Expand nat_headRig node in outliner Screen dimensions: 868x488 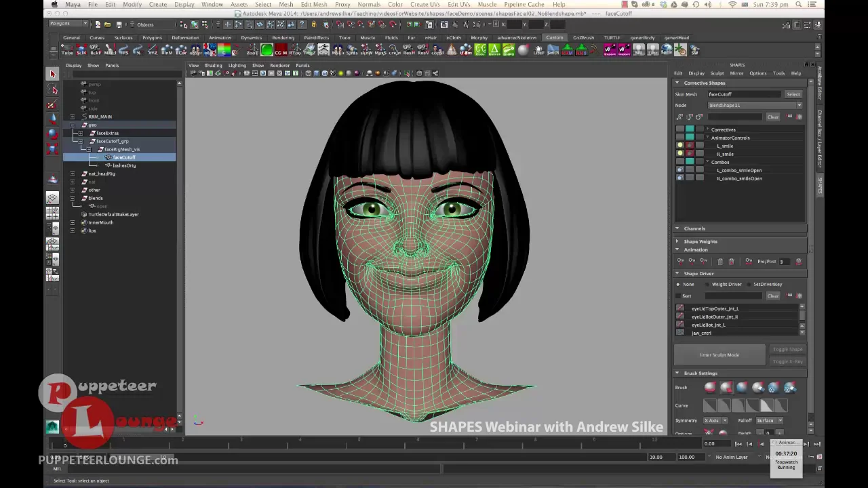(x=73, y=174)
